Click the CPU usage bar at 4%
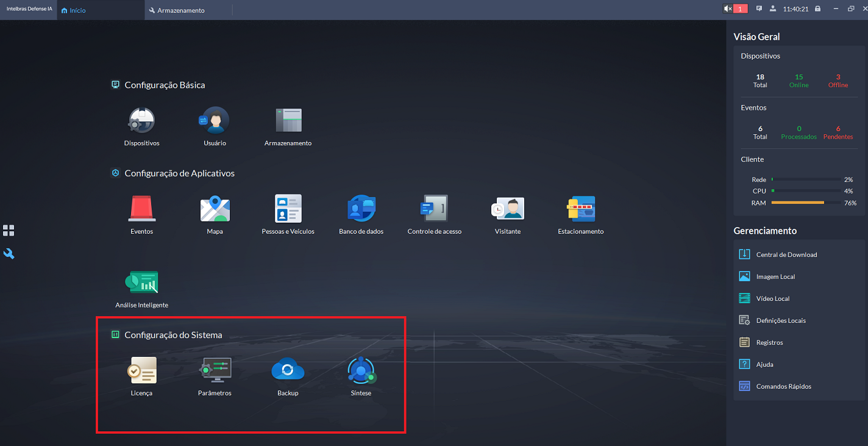 806,191
